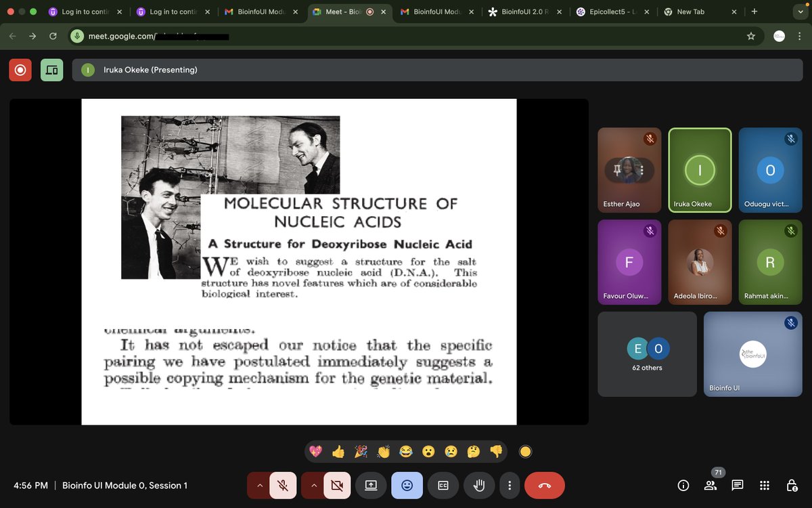812x508 pixels.
Task: Switch to the BioinfoUI 2.0 tab
Action: click(x=521, y=12)
